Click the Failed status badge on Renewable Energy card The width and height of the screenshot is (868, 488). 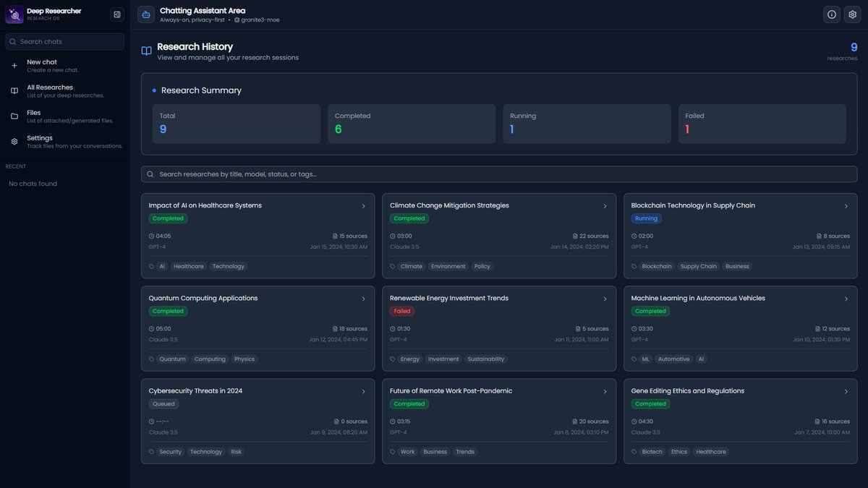(402, 311)
